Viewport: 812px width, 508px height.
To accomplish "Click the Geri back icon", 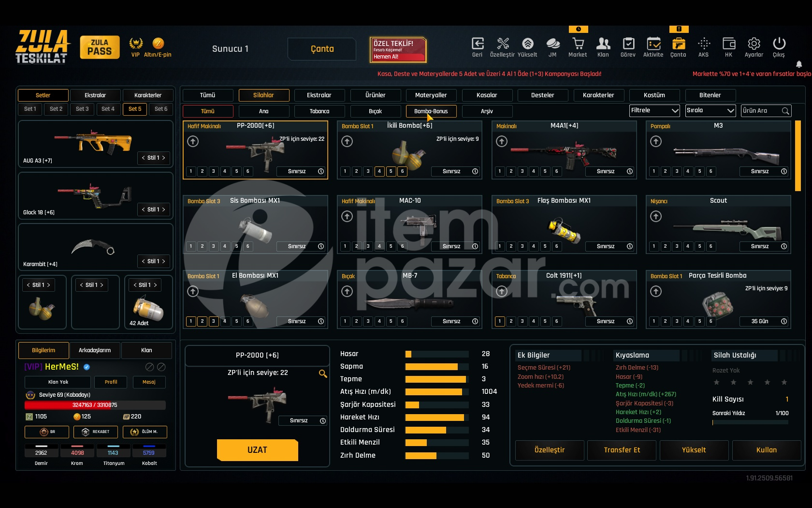I will 478,44.
